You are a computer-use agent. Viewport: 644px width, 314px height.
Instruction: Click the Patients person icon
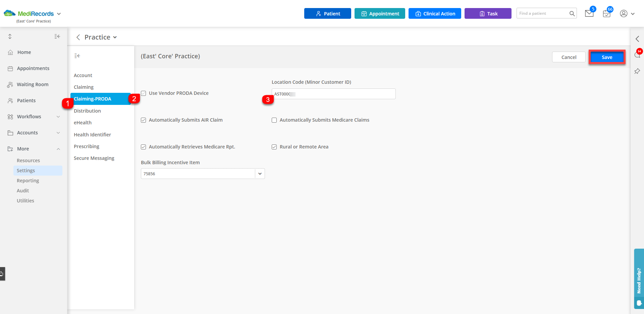click(10, 101)
